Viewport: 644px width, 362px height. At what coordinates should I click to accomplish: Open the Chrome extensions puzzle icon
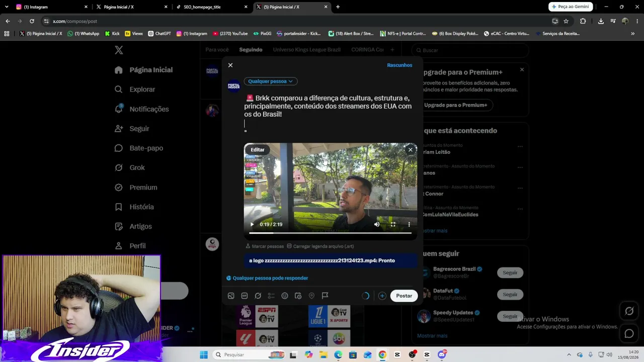click(583, 21)
